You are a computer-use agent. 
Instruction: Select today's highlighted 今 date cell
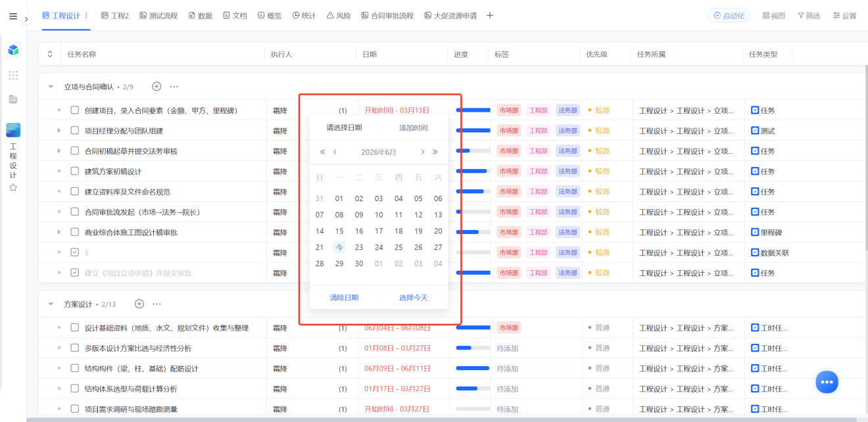[x=339, y=247]
